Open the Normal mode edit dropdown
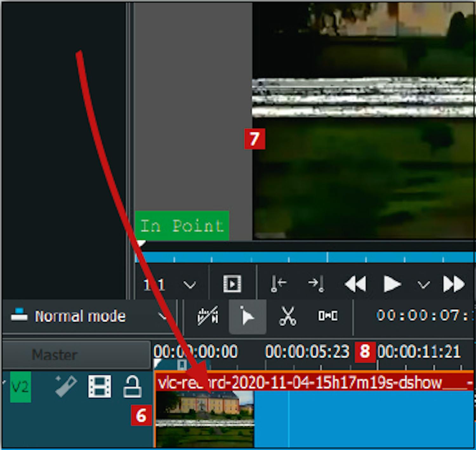This screenshot has width=476, height=450. (89, 316)
